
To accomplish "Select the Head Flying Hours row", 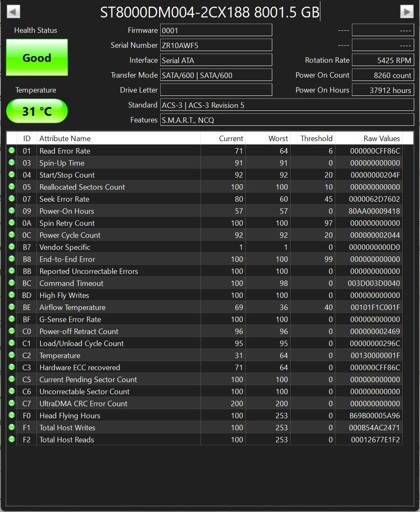I will coord(205,415).
